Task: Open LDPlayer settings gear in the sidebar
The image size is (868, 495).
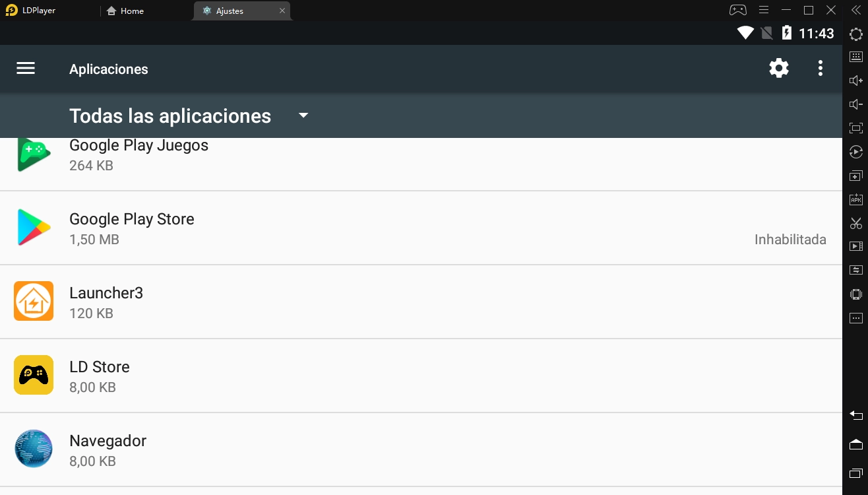Action: tap(855, 34)
